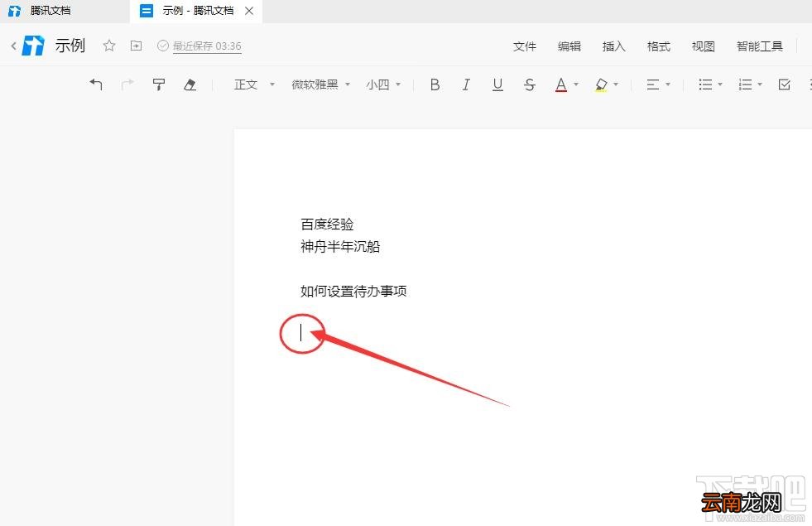Insert a to-do checkbox item

pyautogui.click(x=785, y=84)
